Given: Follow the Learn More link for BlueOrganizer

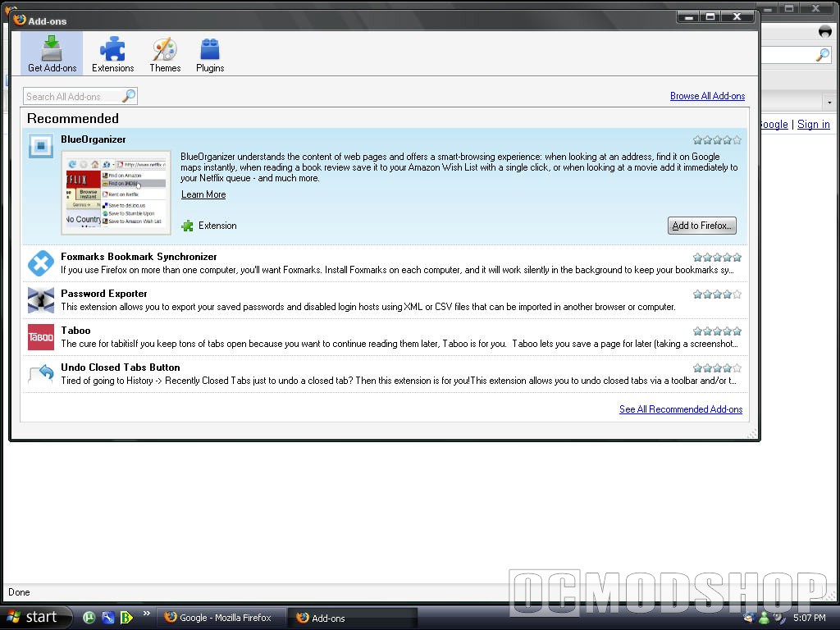Looking at the screenshot, I should pos(203,194).
